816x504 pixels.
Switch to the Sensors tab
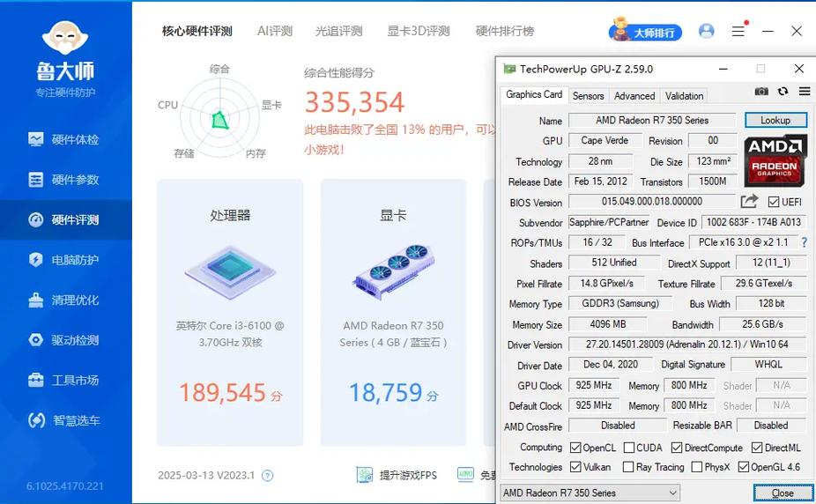pyautogui.click(x=588, y=96)
